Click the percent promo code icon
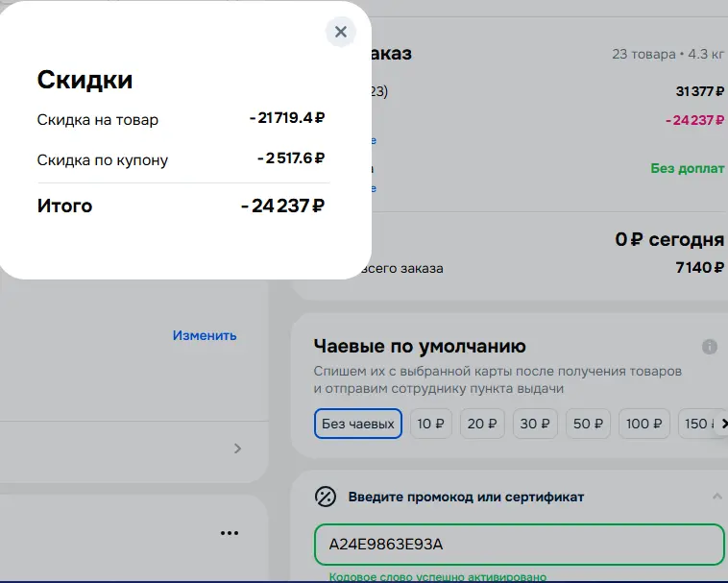Image resolution: width=728 pixels, height=583 pixels. pos(326,497)
